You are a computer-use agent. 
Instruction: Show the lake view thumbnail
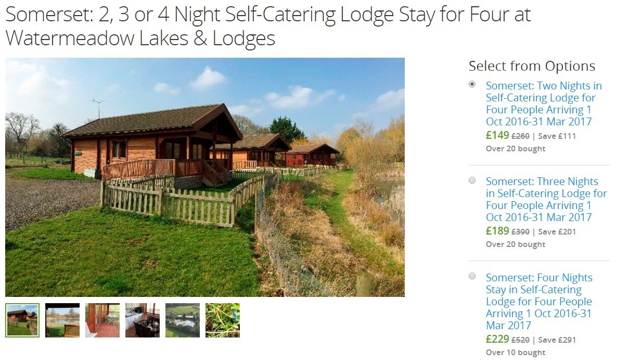[62, 320]
